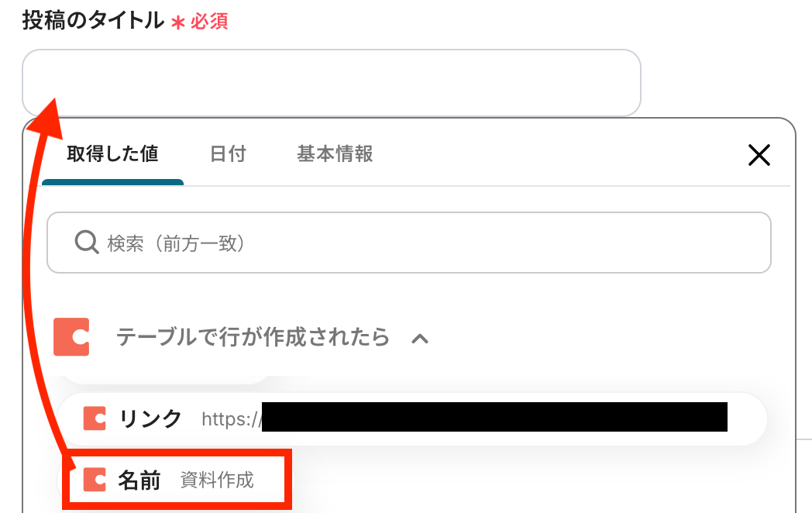Switch to the 取得した値 tab

click(x=112, y=154)
